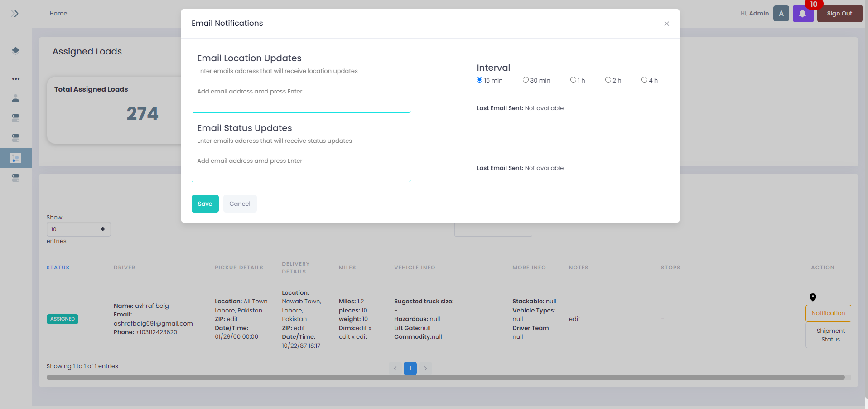
Task: Cancel the Email Notifications dialog
Action: (x=240, y=204)
